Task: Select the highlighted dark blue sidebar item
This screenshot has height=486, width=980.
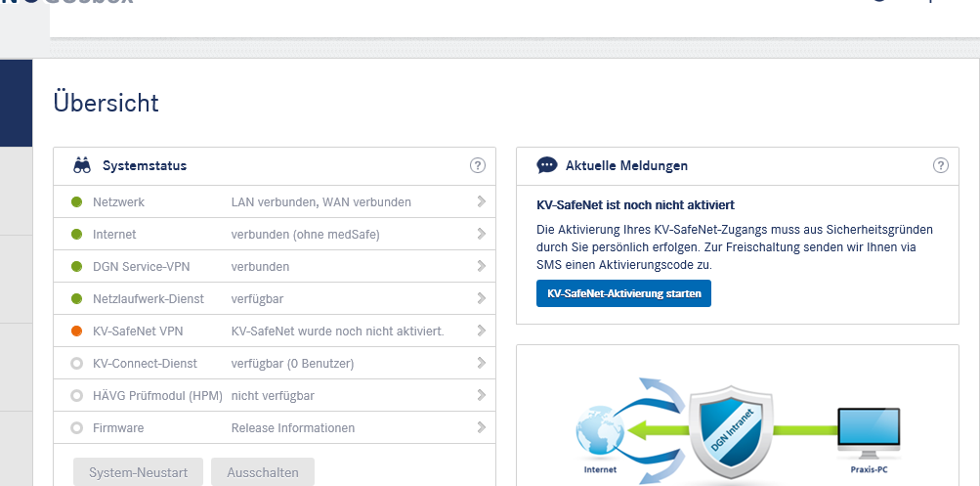Action: [x=17, y=104]
